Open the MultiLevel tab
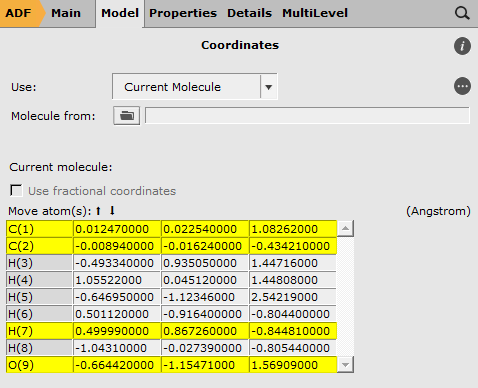This screenshot has width=478, height=388. (315, 13)
